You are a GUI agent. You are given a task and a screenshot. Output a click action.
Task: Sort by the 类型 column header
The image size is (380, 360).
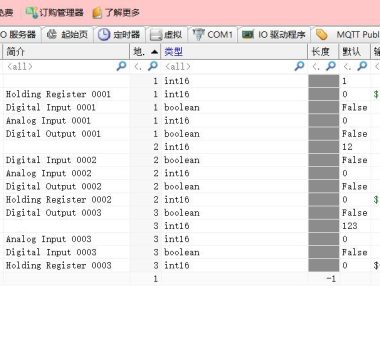234,52
